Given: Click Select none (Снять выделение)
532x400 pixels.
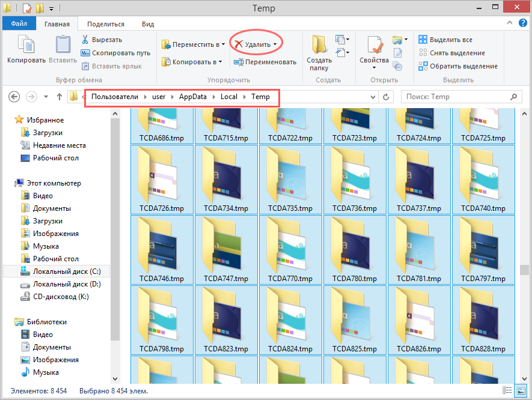Looking at the screenshot, I should (x=452, y=53).
